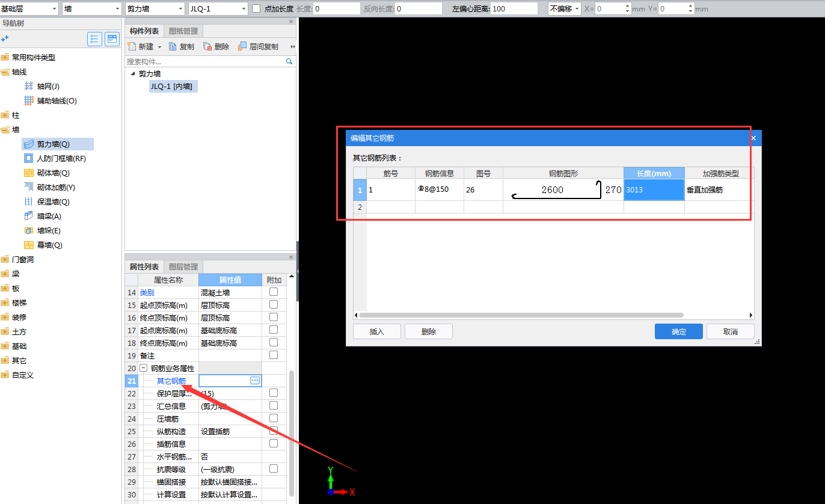Select 辅助轴线(O) auxiliary axis item
Image resolution: width=825 pixels, height=504 pixels.
(51, 101)
